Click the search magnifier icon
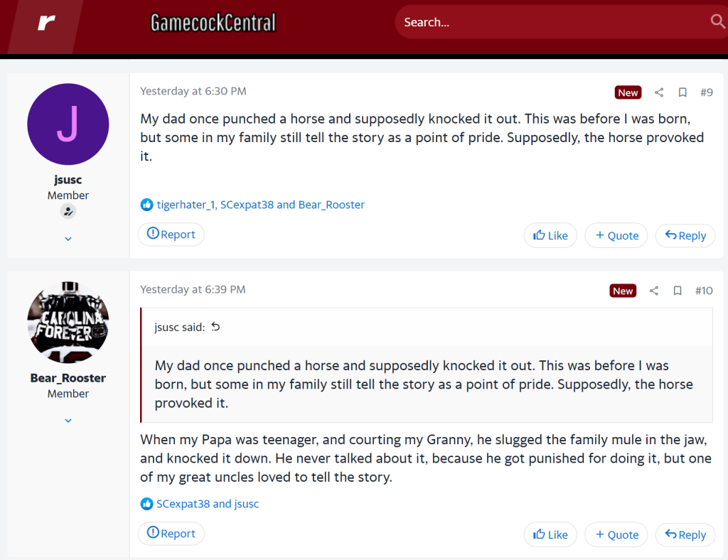Screen dimensions: 728x560 click(x=717, y=21)
